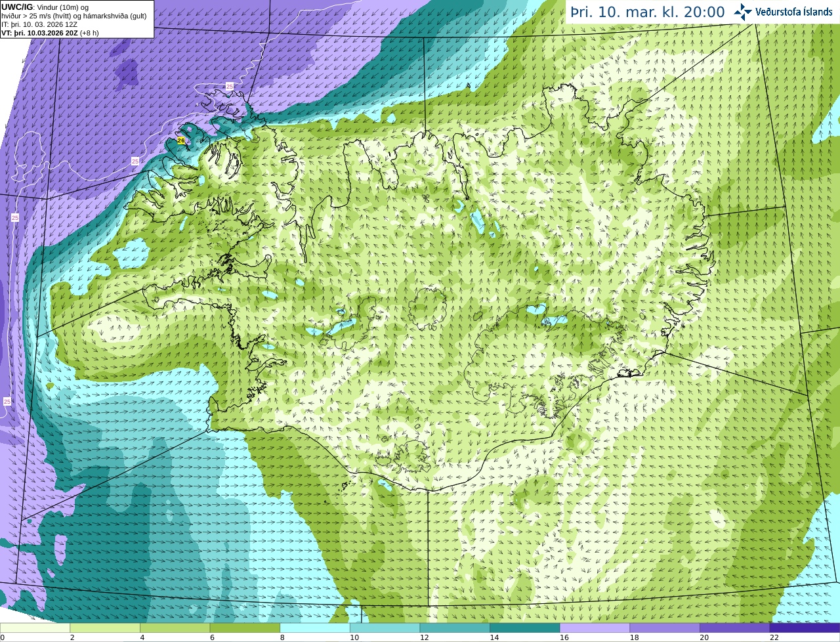Click the legend label 6

click(x=212, y=637)
